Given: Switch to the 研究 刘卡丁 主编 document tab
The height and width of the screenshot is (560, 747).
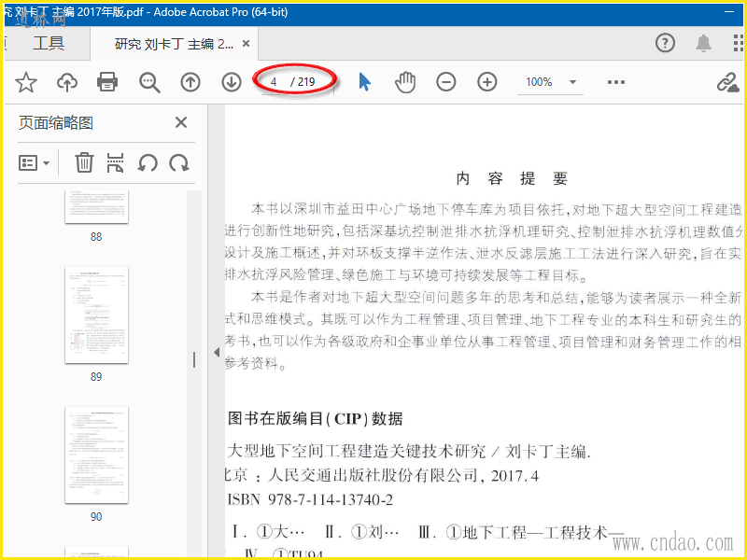Looking at the screenshot, I should [174, 44].
